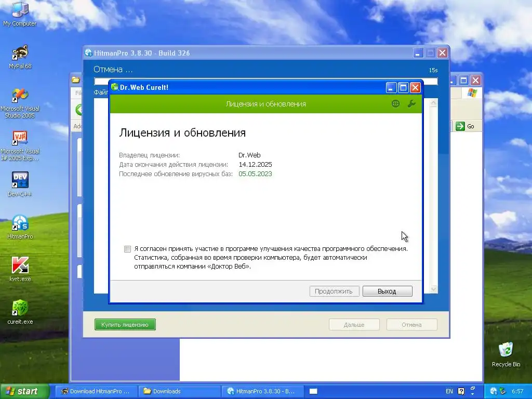Switch to Download HitmanPro taskbar item
This screenshot has width=532, height=399.
click(96, 391)
